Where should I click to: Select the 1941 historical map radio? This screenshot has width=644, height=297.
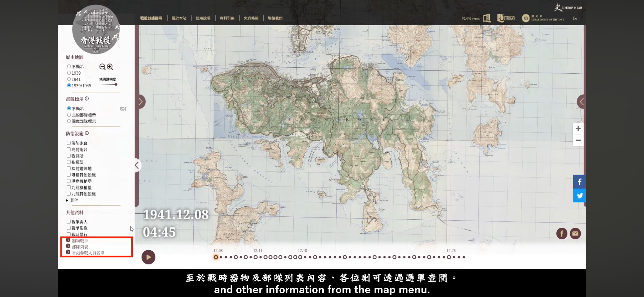(x=69, y=79)
